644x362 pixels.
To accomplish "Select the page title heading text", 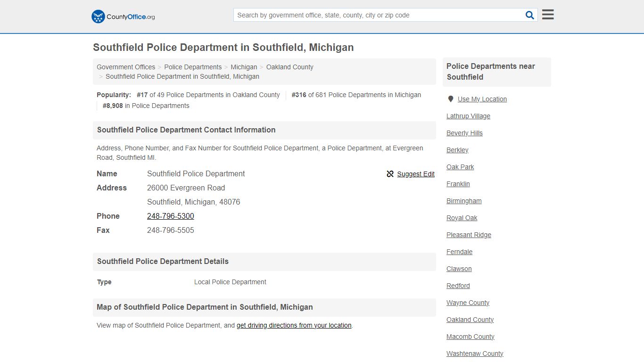I will tap(223, 48).
